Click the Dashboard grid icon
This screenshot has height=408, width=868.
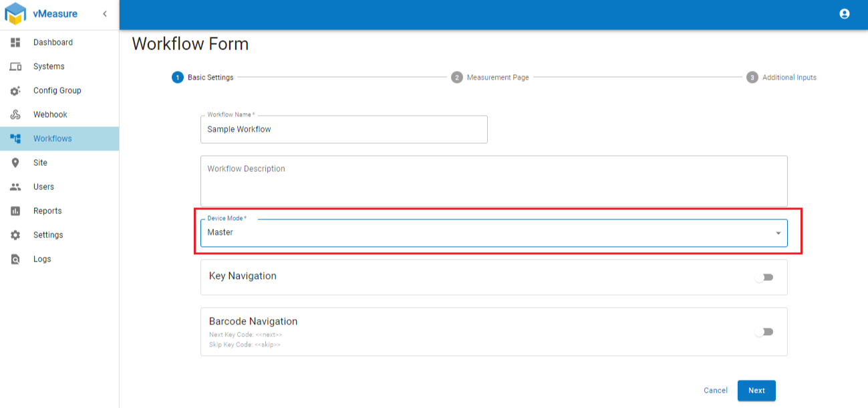point(15,42)
